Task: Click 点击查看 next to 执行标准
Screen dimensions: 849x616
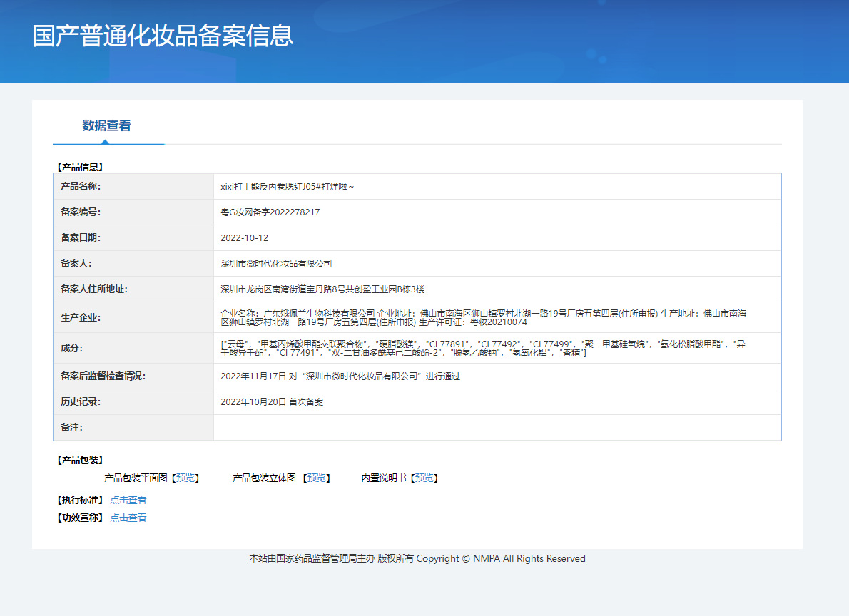Action: click(x=128, y=500)
